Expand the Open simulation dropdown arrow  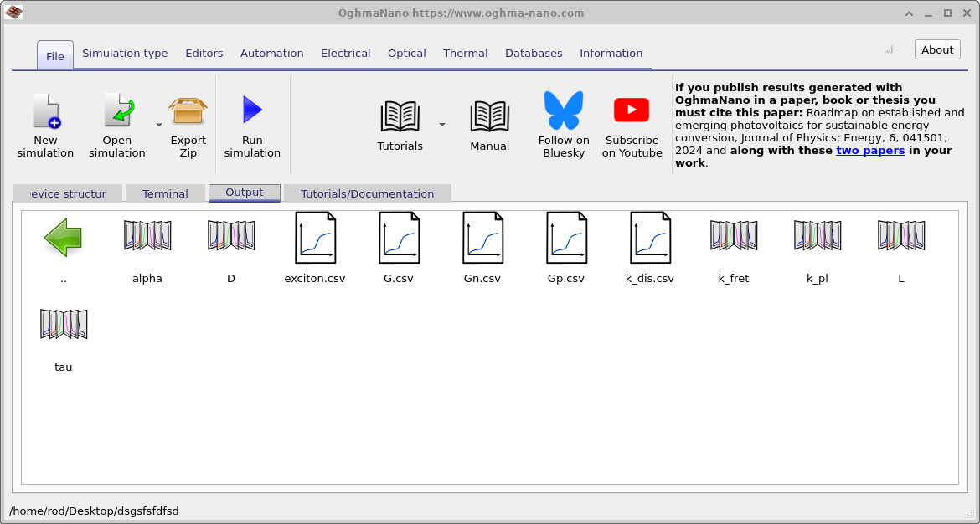pyautogui.click(x=157, y=124)
